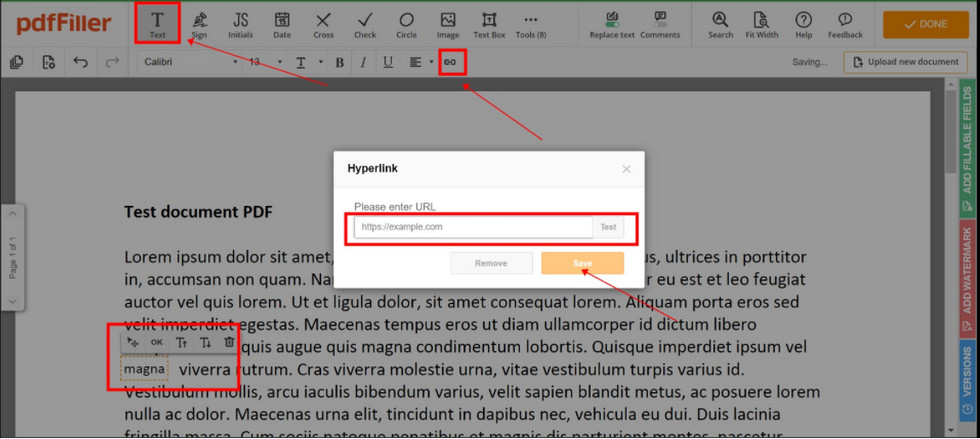Click the 'Saving...' status text
Image resolution: width=980 pixels, height=439 pixels.
[x=810, y=62]
